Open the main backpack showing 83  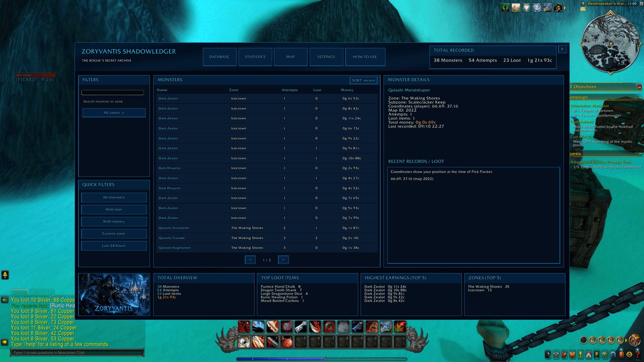click(635, 340)
